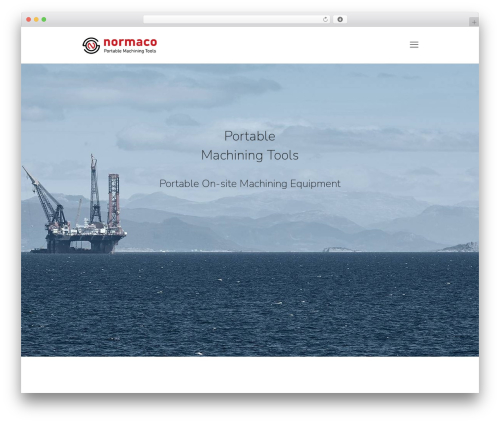The width and height of the screenshot is (500, 423).
Task: Open a new tab with the plus button
Action: tap(474, 22)
